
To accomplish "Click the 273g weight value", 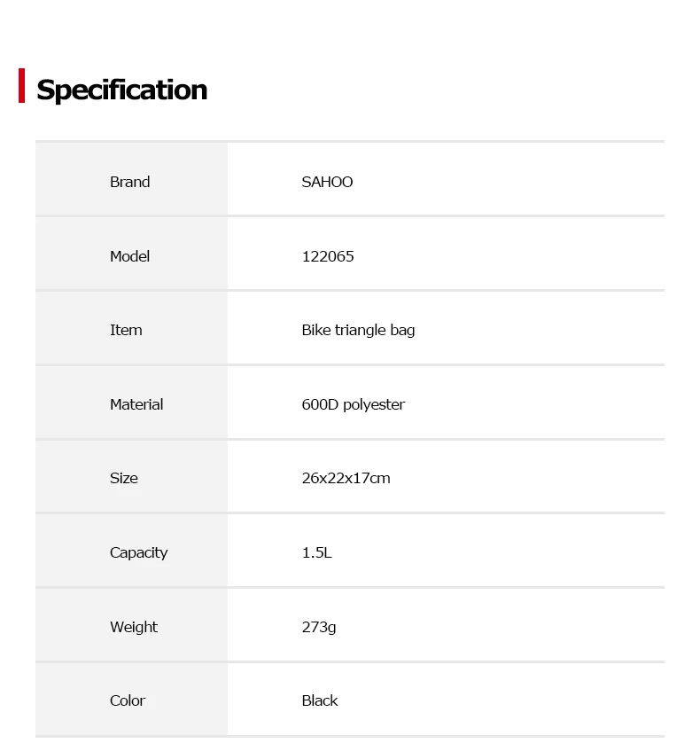I will pyautogui.click(x=319, y=627).
